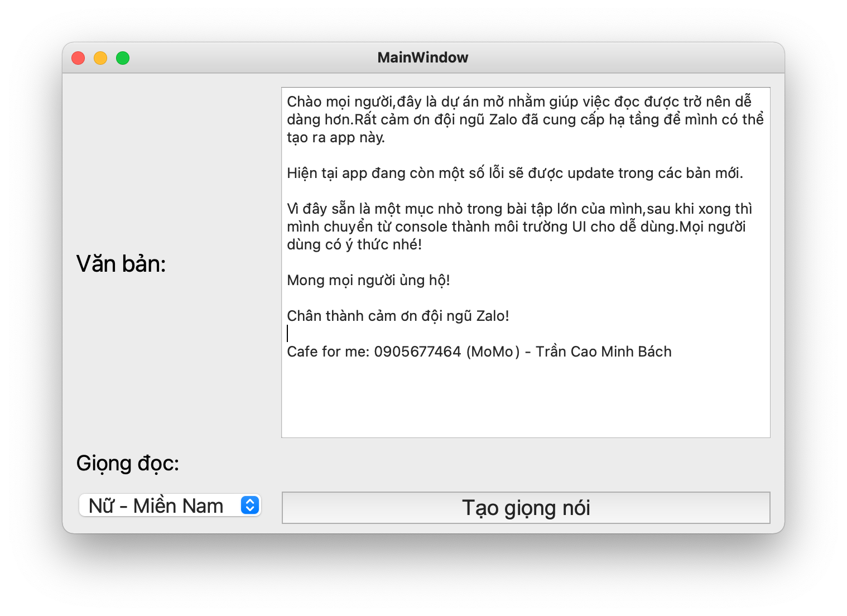847x616 pixels.
Task: Click the 'Cafe for me: 0905677464' line
Action: (479, 352)
